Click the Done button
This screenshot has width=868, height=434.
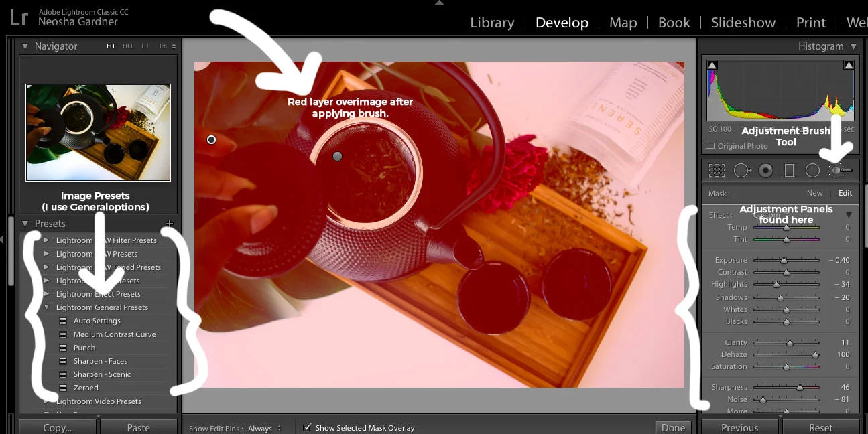673,427
